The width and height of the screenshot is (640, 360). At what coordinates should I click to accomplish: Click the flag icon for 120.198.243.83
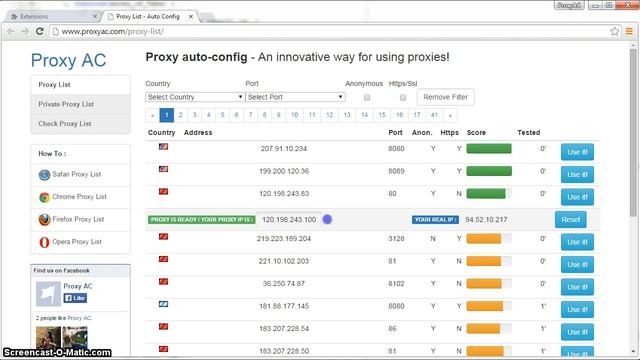click(163, 191)
